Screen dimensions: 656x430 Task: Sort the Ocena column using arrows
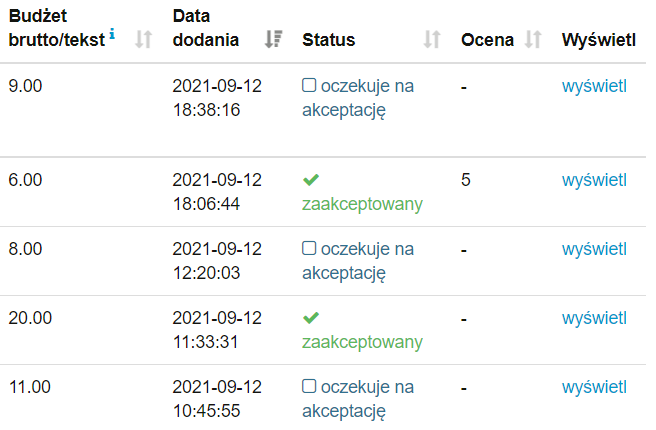(533, 40)
